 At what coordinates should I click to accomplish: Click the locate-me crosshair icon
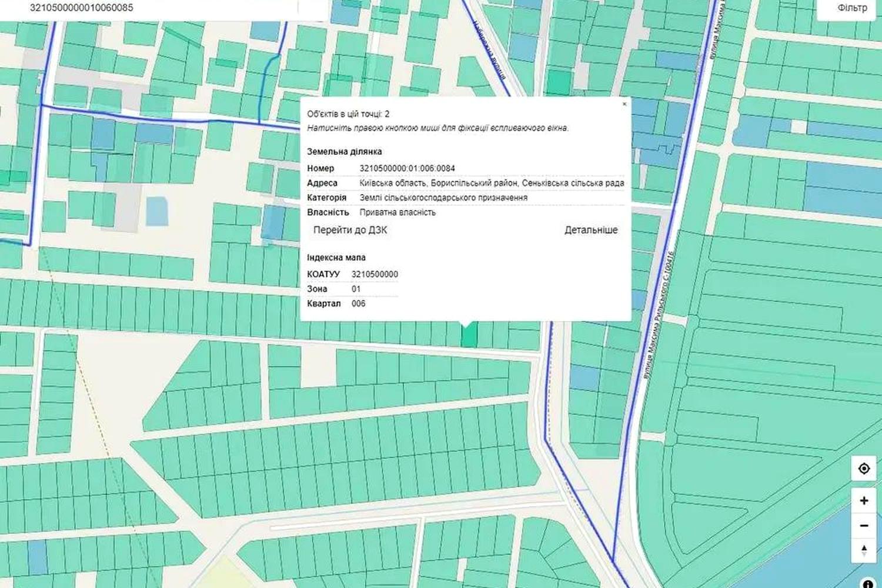(864, 469)
